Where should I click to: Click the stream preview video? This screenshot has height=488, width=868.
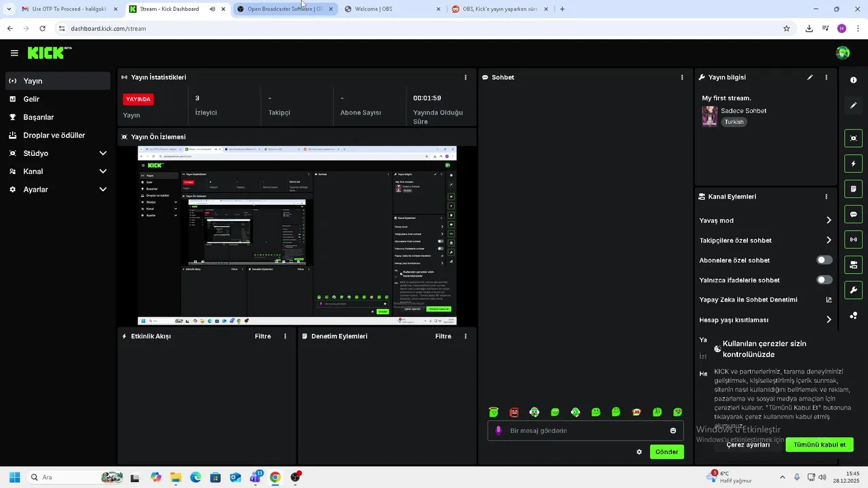297,235
